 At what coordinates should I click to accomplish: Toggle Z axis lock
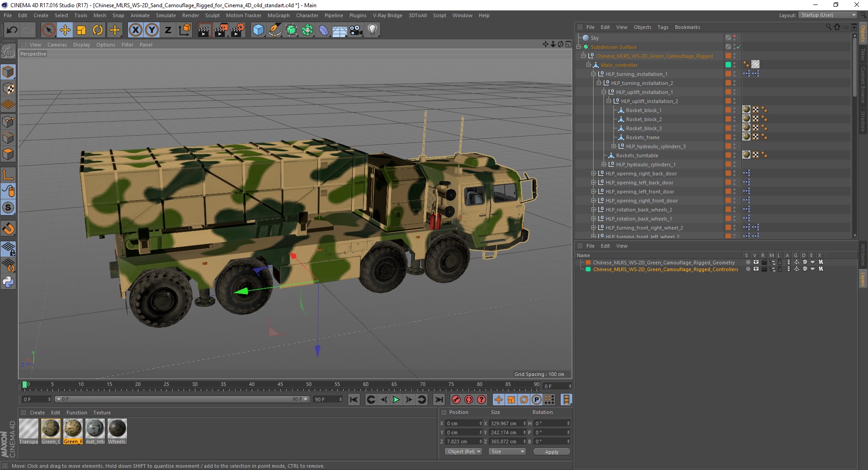[x=168, y=30]
